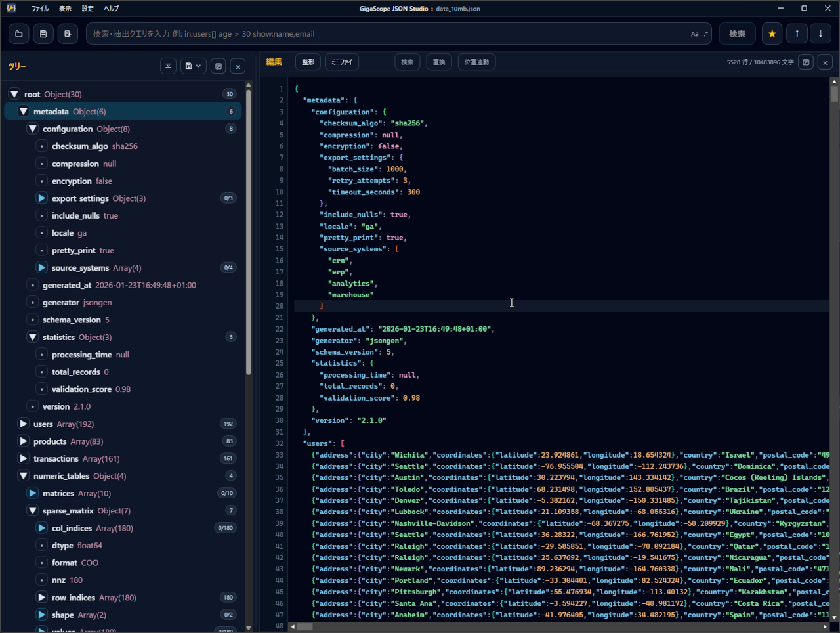The width and height of the screenshot is (840, 633).
Task: Open the 設定 menu
Action: coord(88,9)
